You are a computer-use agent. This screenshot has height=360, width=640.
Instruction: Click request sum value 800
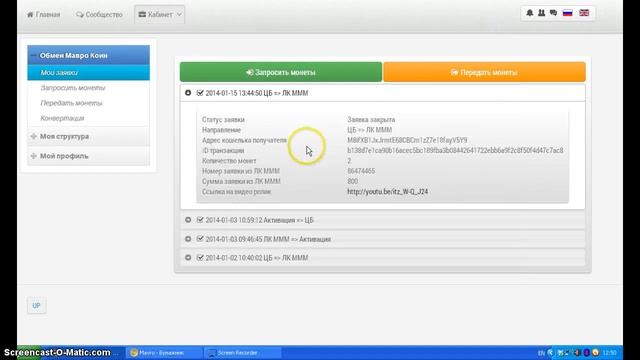pyautogui.click(x=353, y=181)
